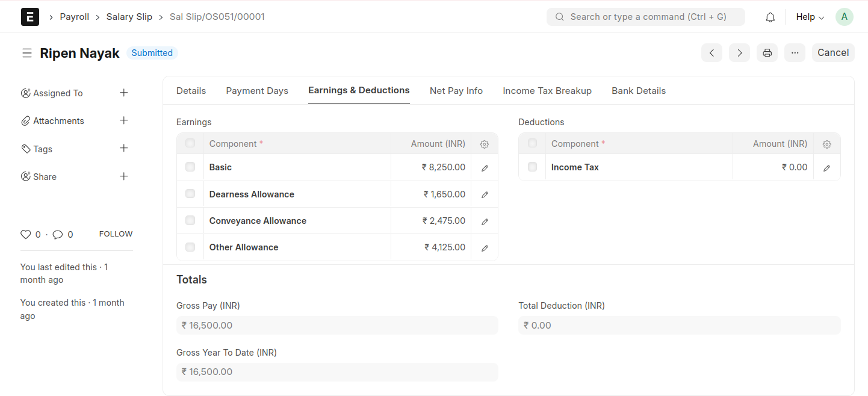Select the Income Tax row checkbox
This screenshot has width=868, height=396.
point(532,167)
